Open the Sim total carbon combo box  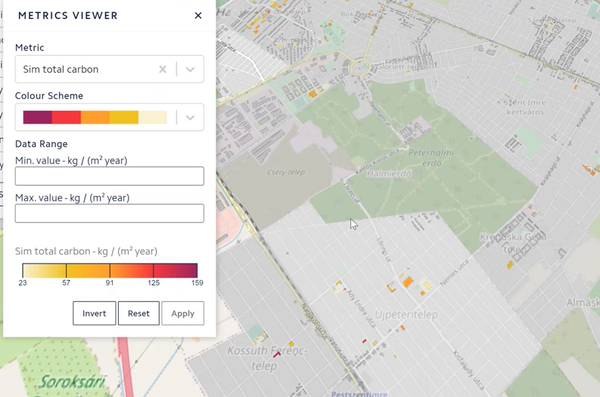(x=109, y=69)
